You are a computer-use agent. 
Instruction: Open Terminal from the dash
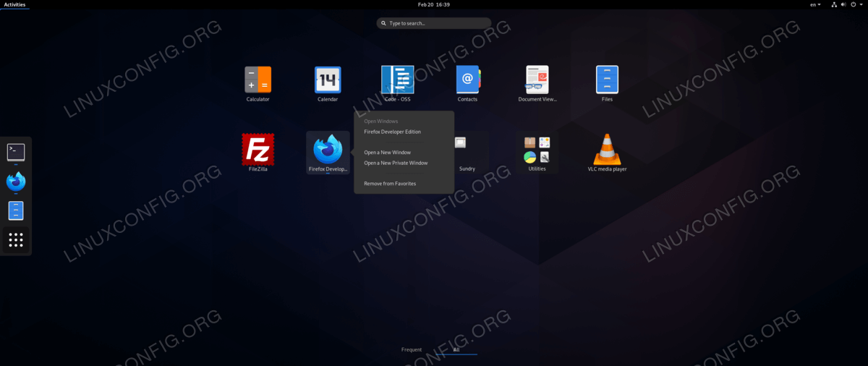tap(16, 152)
